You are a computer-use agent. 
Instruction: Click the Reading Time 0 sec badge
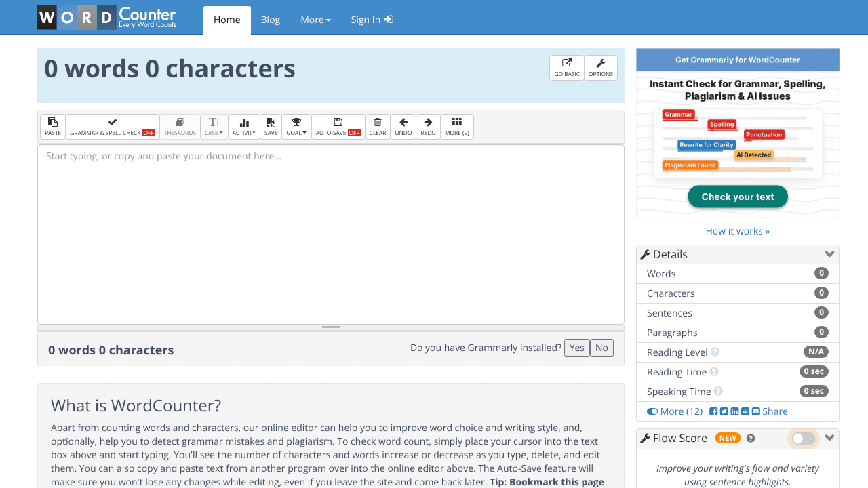pos(814,371)
